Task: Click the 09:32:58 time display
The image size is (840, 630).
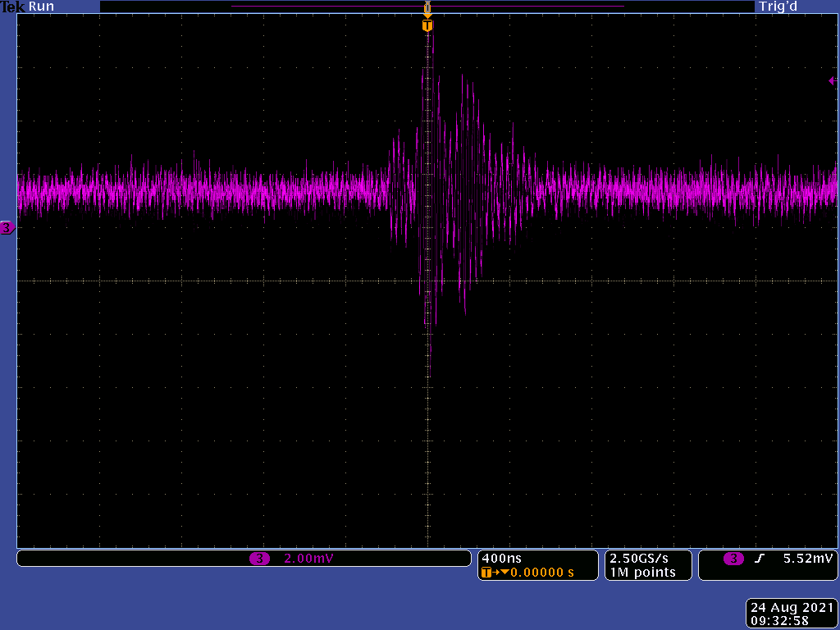Action: tap(790, 621)
